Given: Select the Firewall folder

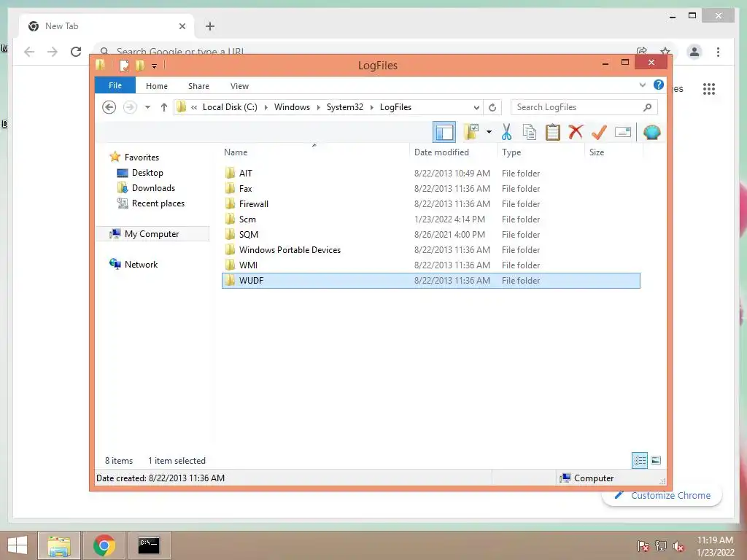Looking at the screenshot, I should (430, 204).
